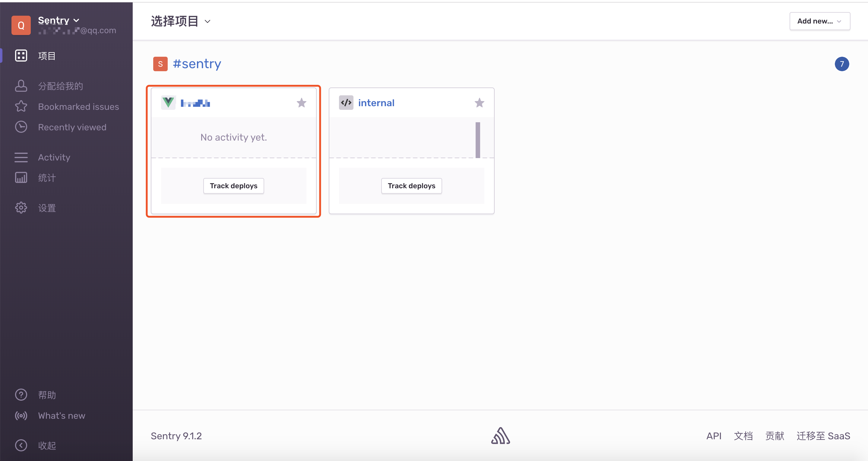Viewport: 868px width, 461px height.
Task: Open the 选择项目 project selector dropdown
Action: click(181, 21)
